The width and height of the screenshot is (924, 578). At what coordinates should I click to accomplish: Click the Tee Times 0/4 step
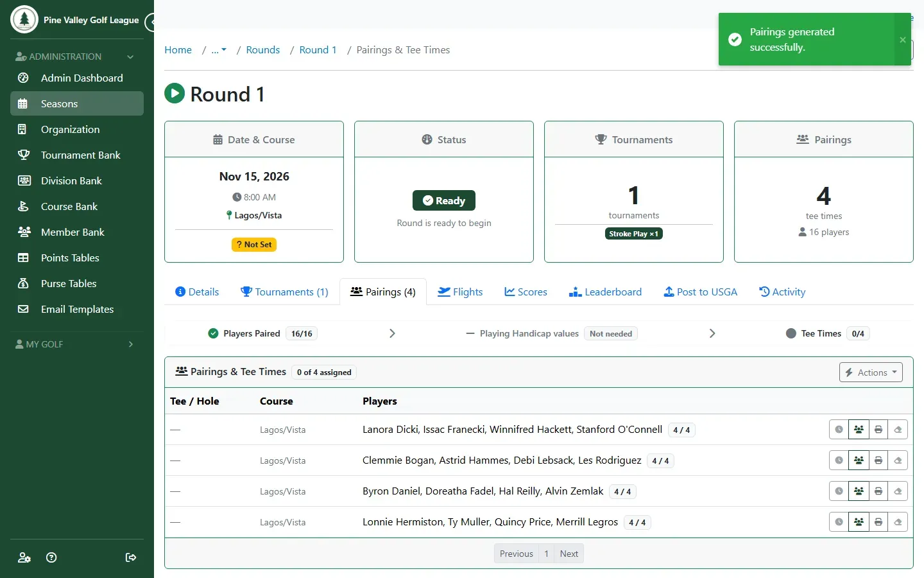[828, 333]
